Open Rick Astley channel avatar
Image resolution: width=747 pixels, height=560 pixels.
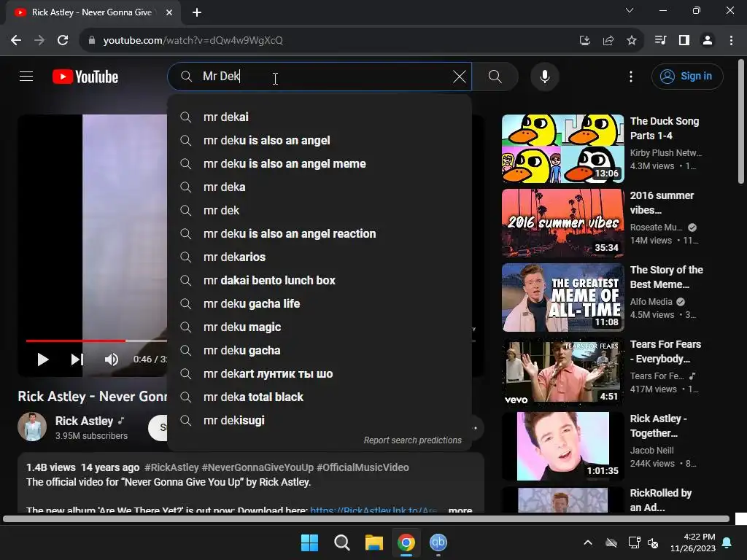32,427
